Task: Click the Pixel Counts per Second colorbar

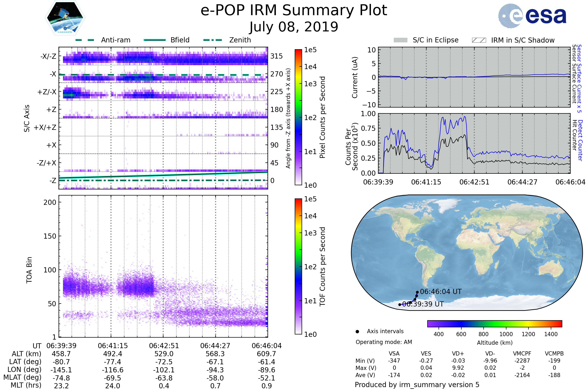Action: [298, 117]
